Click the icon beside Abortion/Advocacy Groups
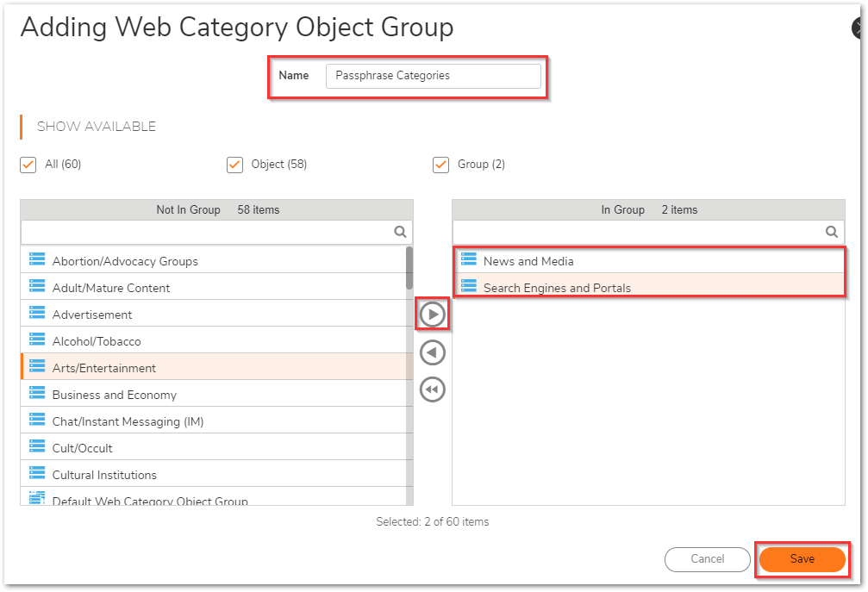 tap(37, 260)
